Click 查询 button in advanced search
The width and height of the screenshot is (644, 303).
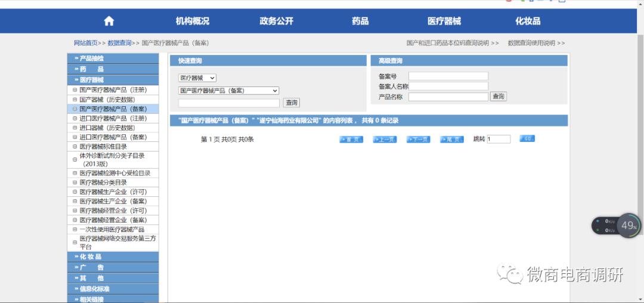pyautogui.click(x=499, y=97)
